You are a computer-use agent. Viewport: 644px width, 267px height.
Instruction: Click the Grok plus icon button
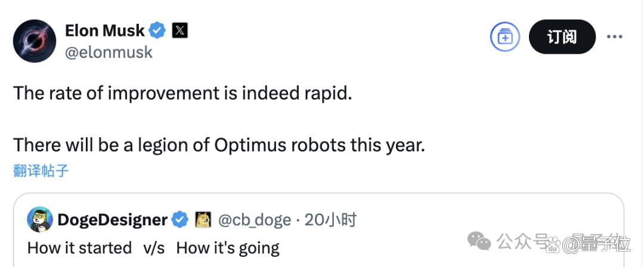[x=505, y=37]
